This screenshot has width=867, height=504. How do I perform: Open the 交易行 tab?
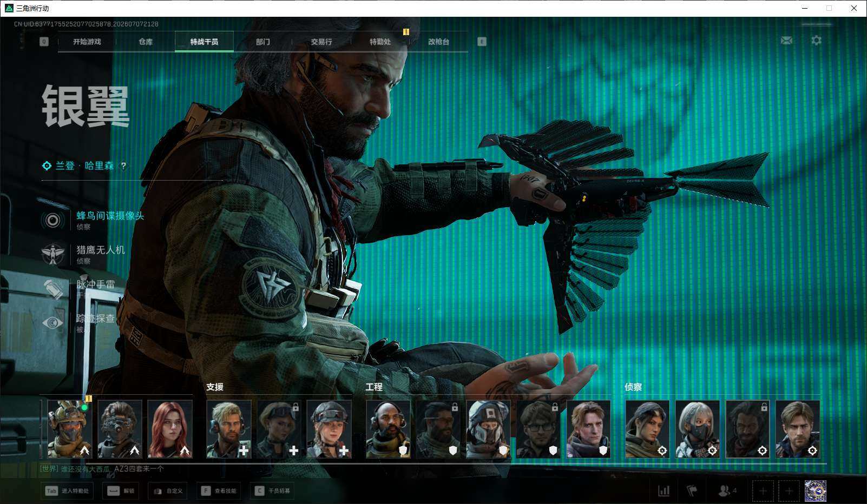(x=321, y=42)
